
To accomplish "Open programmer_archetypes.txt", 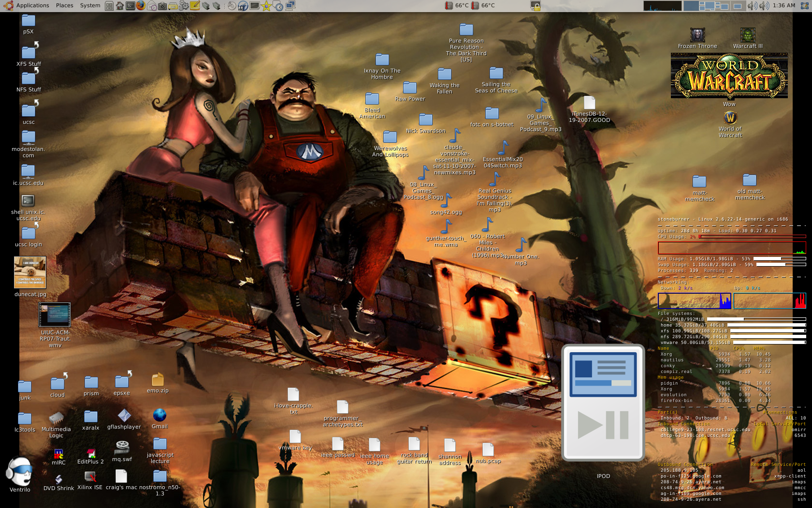I will (343, 414).
